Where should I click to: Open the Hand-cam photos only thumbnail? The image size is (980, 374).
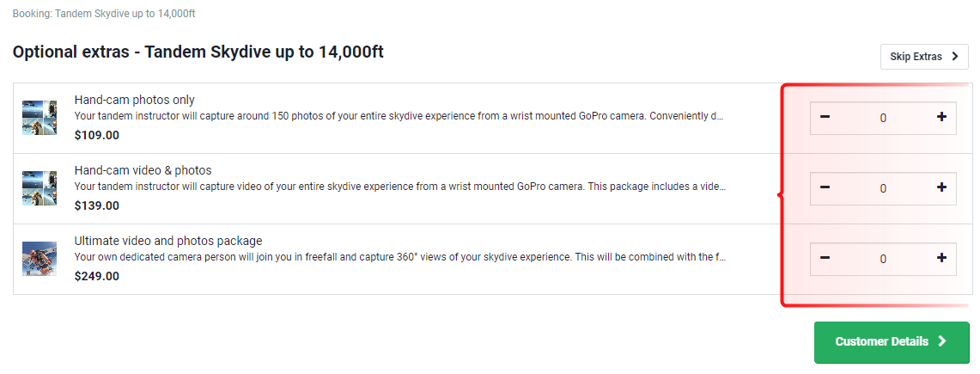pyautogui.click(x=40, y=118)
